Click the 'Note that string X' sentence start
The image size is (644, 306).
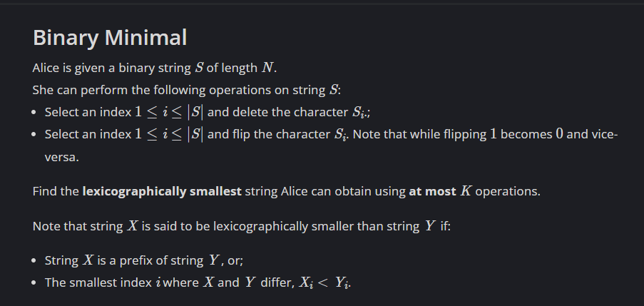(85, 226)
